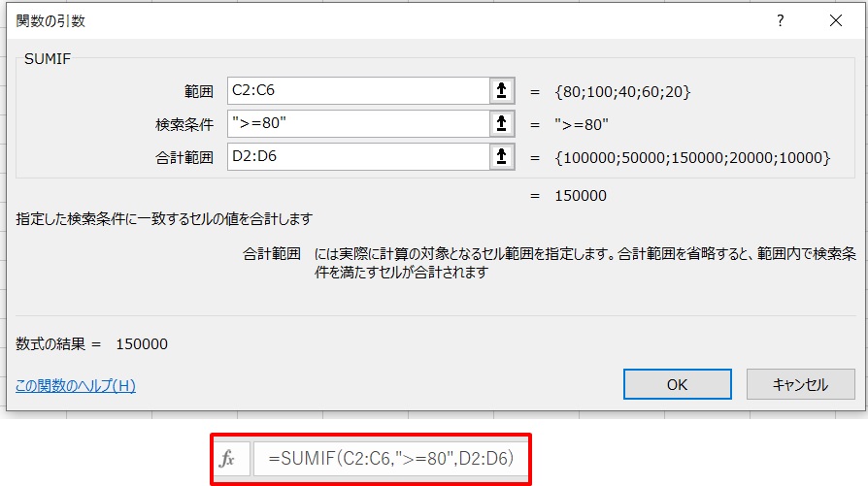
Task: Click the fx insert function icon
Action: [227, 459]
